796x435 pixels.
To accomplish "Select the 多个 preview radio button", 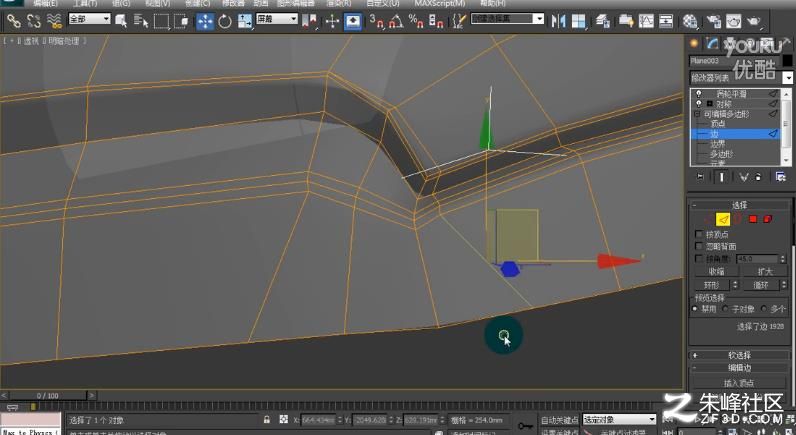I will click(764, 309).
